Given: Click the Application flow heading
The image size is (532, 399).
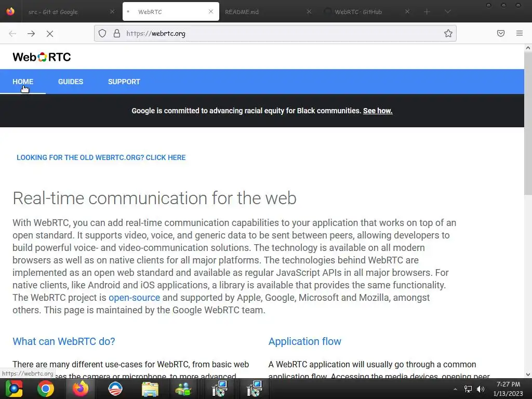Looking at the screenshot, I should [304, 341].
